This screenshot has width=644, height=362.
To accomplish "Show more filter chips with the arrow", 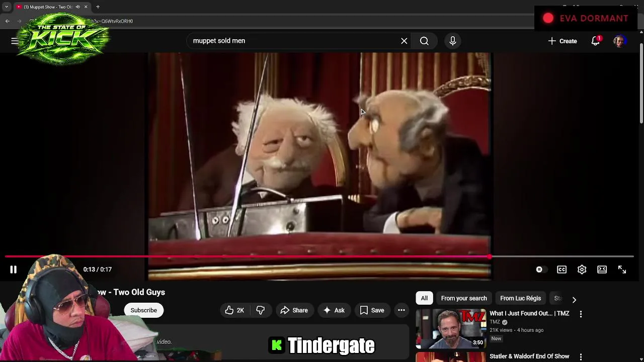I will click(x=574, y=300).
